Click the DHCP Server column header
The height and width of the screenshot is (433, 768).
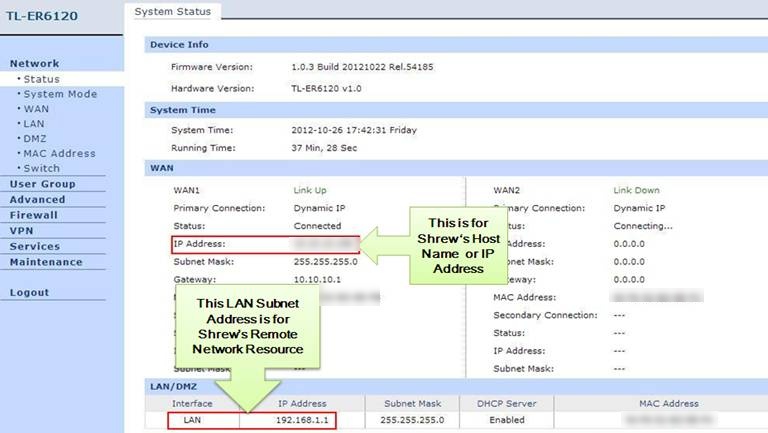coord(507,404)
